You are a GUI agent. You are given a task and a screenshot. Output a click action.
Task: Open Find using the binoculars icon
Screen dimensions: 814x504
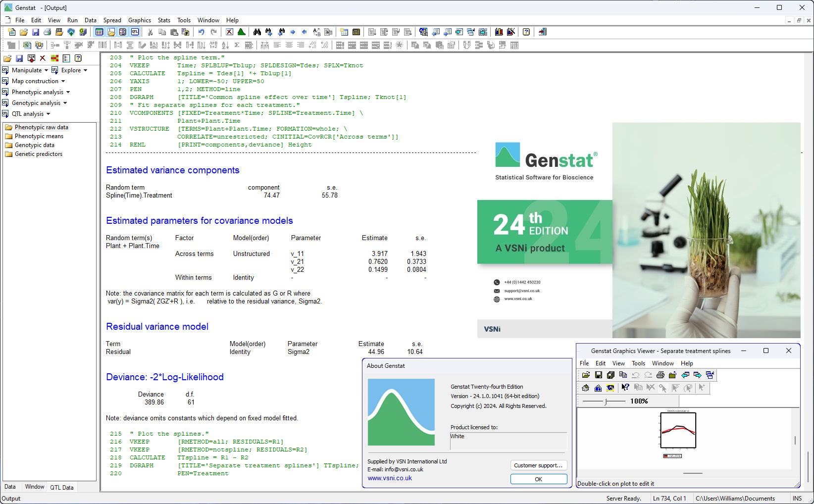257,32
